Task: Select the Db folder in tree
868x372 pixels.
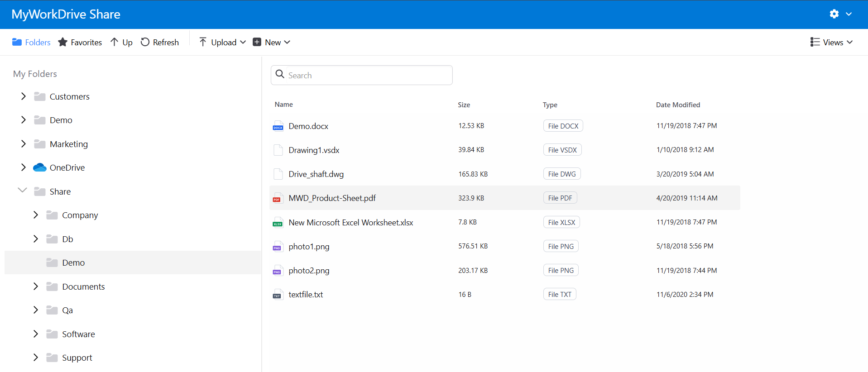Action: click(67, 239)
